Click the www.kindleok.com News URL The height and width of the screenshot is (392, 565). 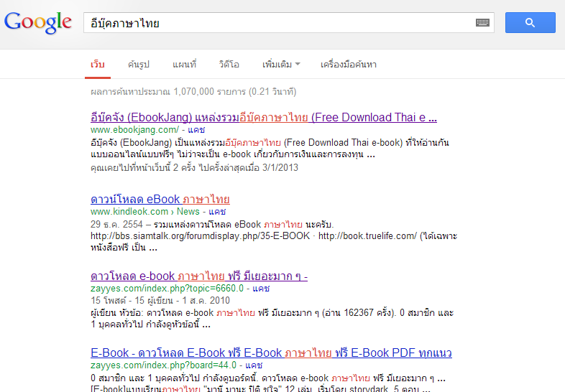pos(145,211)
